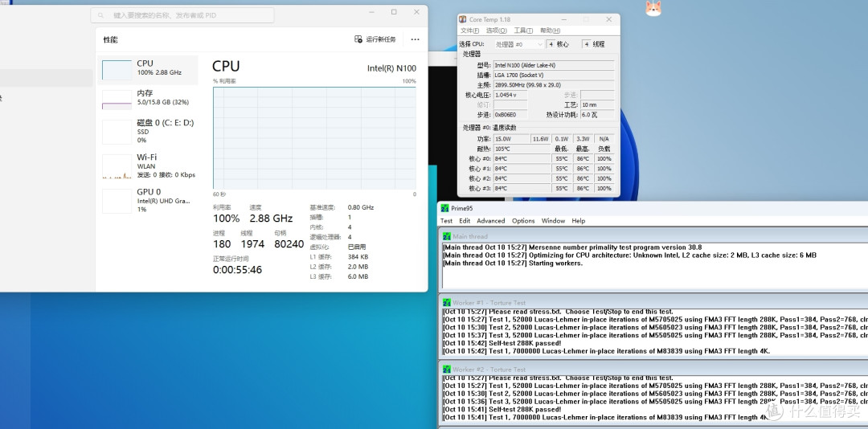Click the cat face icon on desktop
Screen dimensions: 868x429
653,8
